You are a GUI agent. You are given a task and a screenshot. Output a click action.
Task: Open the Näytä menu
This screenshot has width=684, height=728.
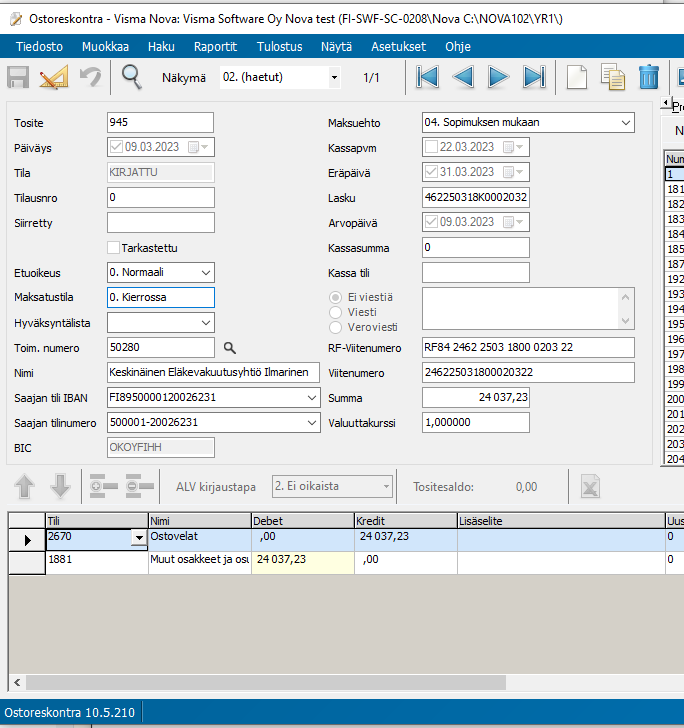[x=336, y=46]
